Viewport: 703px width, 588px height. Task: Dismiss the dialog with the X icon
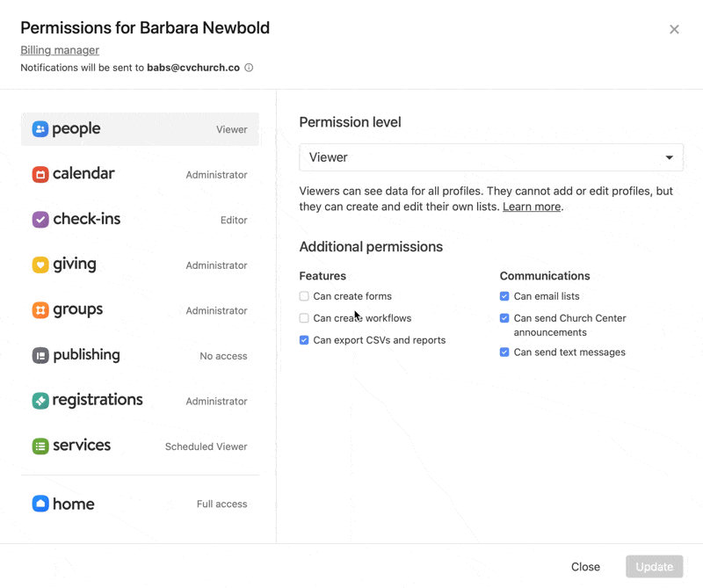[x=674, y=29]
